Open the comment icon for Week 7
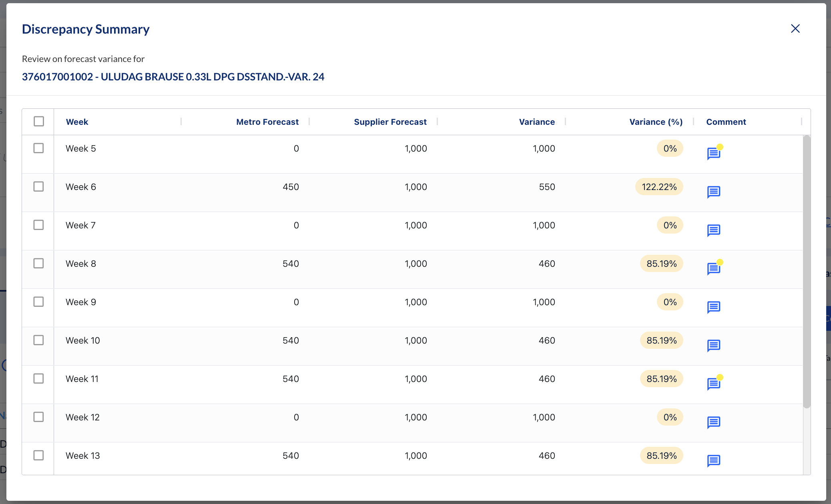The image size is (831, 504). click(713, 230)
